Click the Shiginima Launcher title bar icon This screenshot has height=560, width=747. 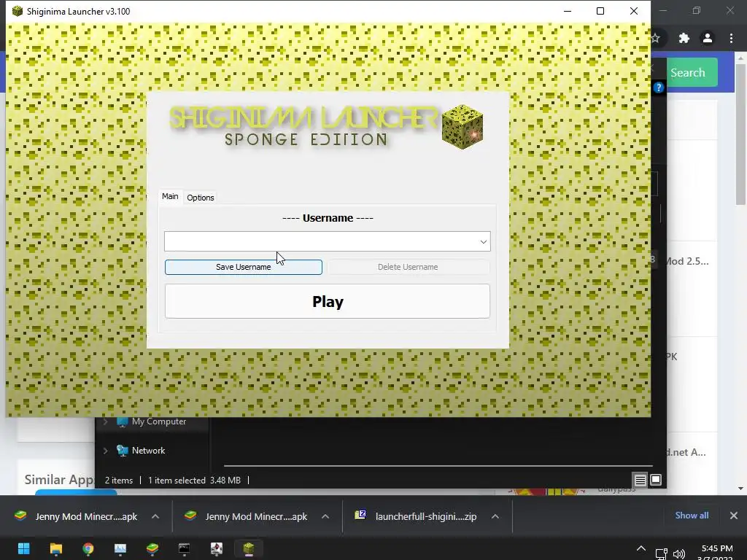(18, 11)
